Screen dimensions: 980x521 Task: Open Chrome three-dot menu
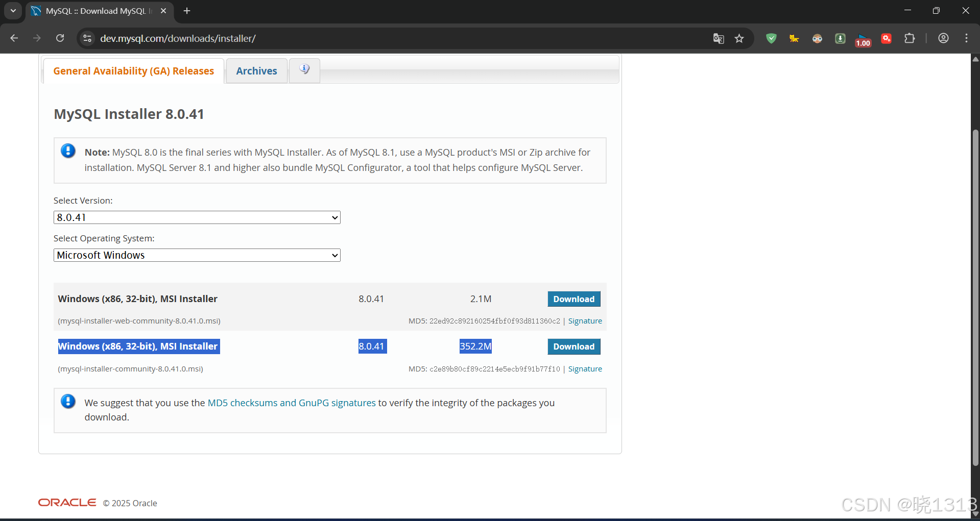click(x=966, y=38)
